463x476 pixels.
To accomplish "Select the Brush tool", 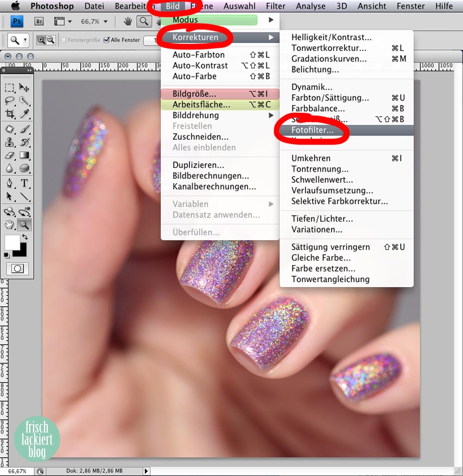I will tap(24, 129).
